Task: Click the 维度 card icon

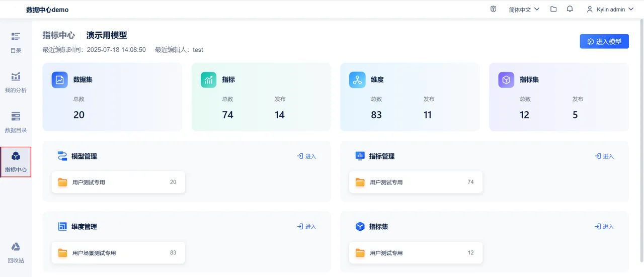Action: 357,79
